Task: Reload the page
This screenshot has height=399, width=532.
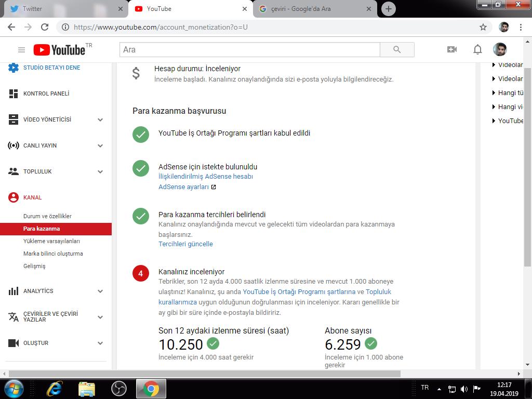Action: click(x=45, y=27)
